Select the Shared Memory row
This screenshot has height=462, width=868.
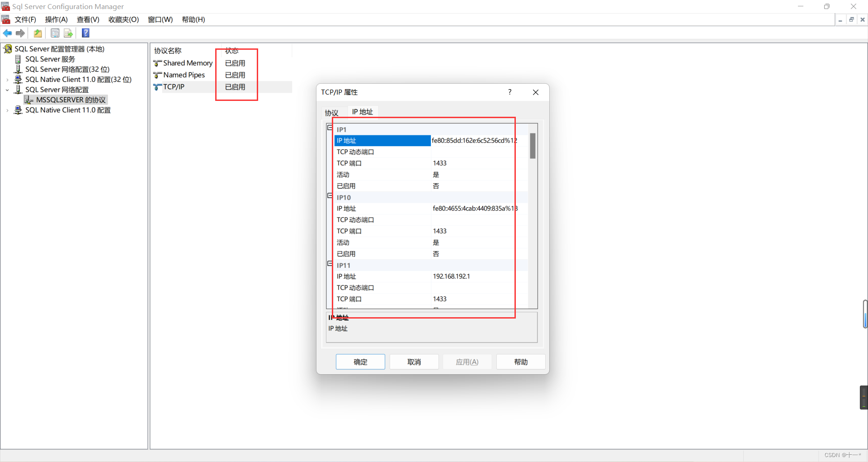pyautogui.click(x=222, y=63)
